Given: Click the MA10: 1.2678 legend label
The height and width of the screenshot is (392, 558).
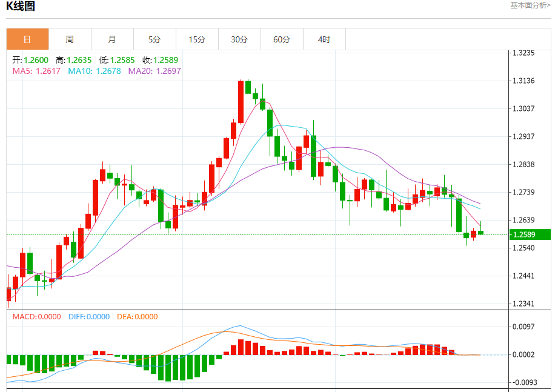Looking at the screenshot, I should coord(95,71).
